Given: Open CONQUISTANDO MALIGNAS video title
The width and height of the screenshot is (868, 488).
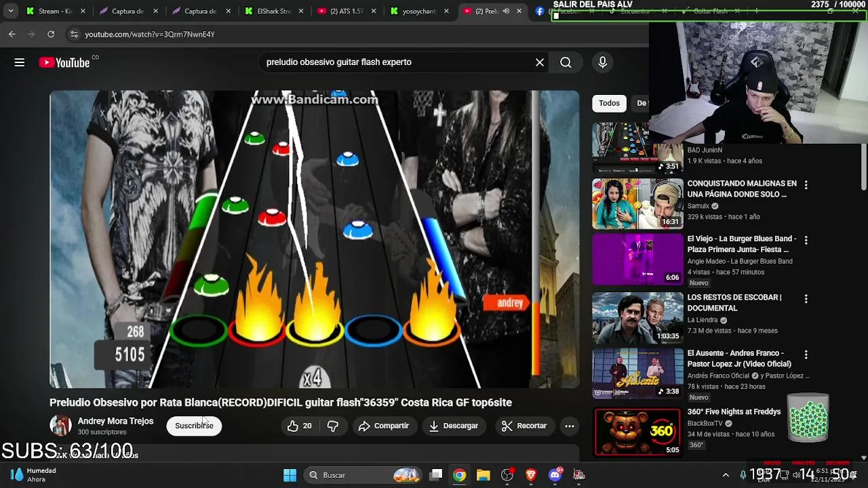Looking at the screenshot, I should point(742,189).
